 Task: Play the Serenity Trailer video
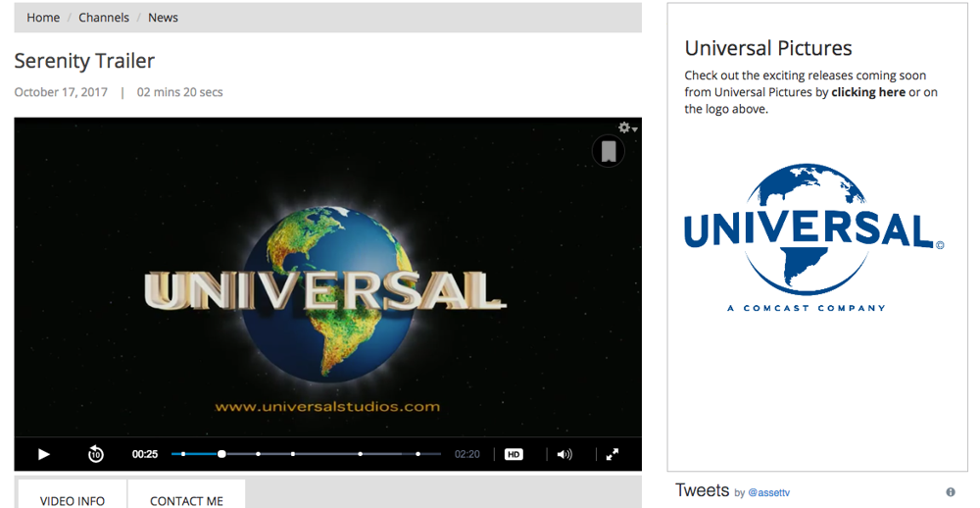(x=44, y=454)
